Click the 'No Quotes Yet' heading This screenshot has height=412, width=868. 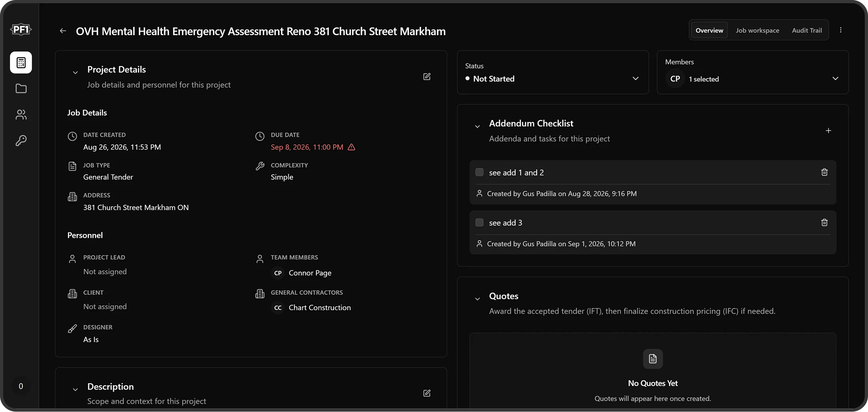(653, 383)
